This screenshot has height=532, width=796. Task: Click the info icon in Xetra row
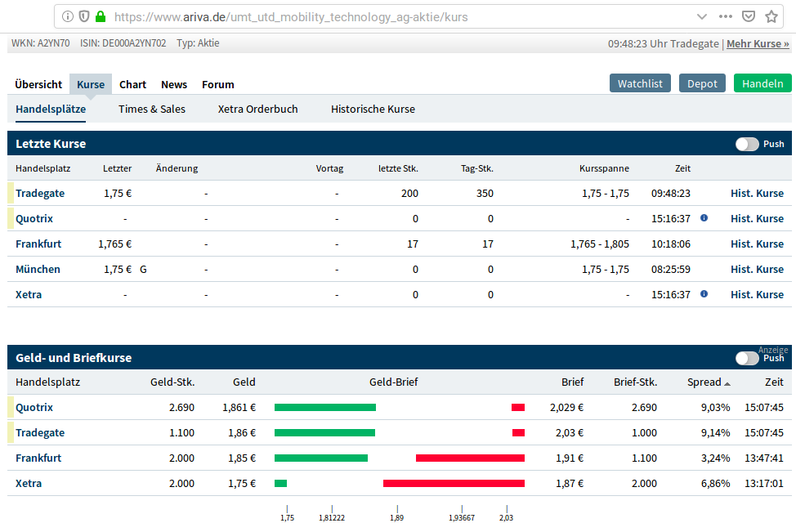pyautogui.click(x=704, y=294)
